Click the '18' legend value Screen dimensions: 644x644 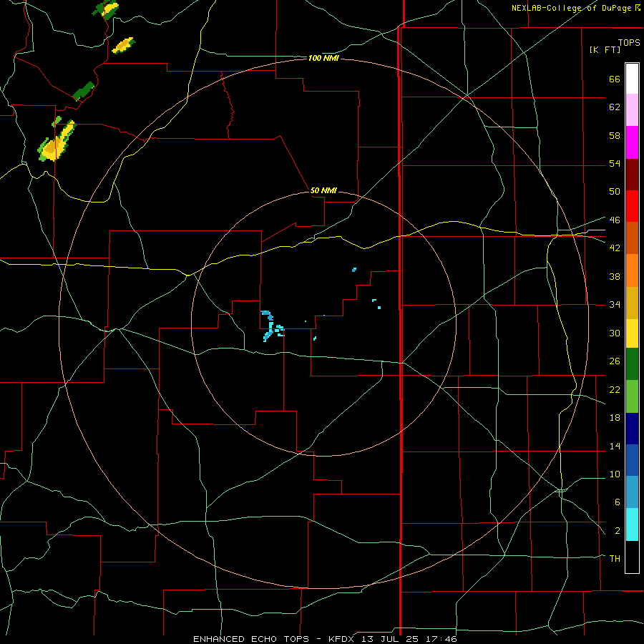(615, 418)
